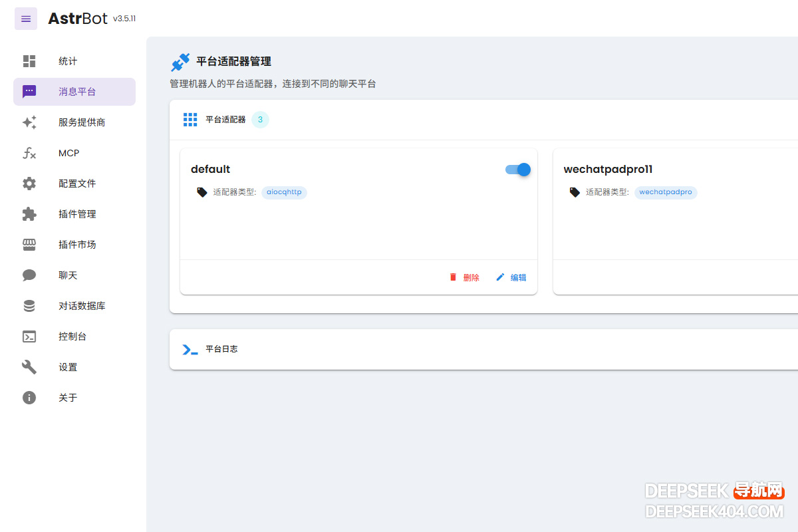Click the statistics dashboard icon
The width and height of the screenshot is (798, 532).
click(29, 61)
